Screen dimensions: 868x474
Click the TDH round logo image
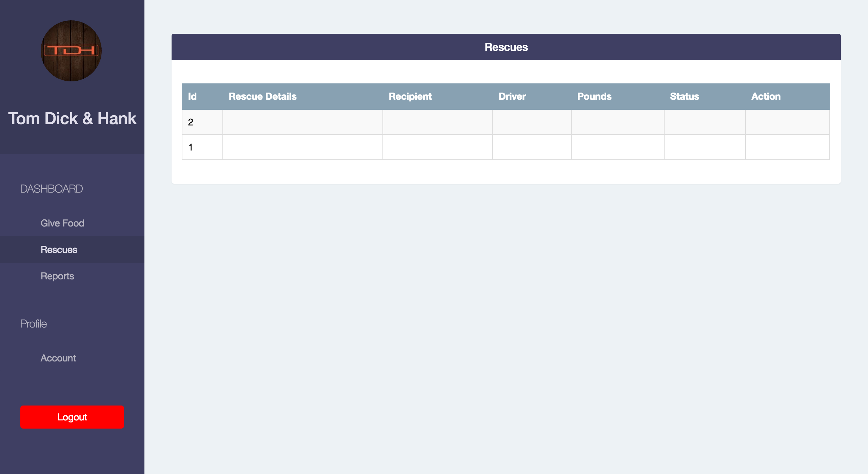[x=71, y=51]
